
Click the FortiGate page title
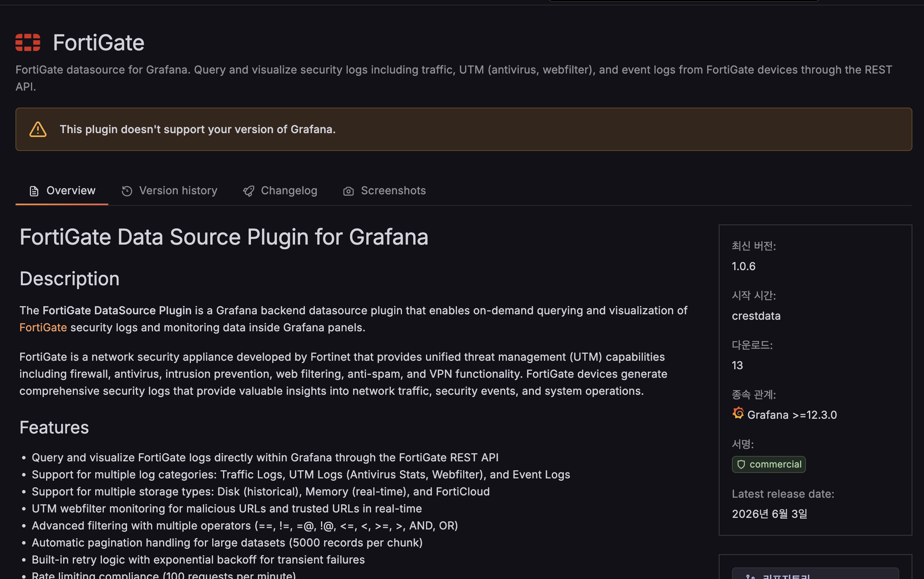pyautogui.click(x=98, y=43)
